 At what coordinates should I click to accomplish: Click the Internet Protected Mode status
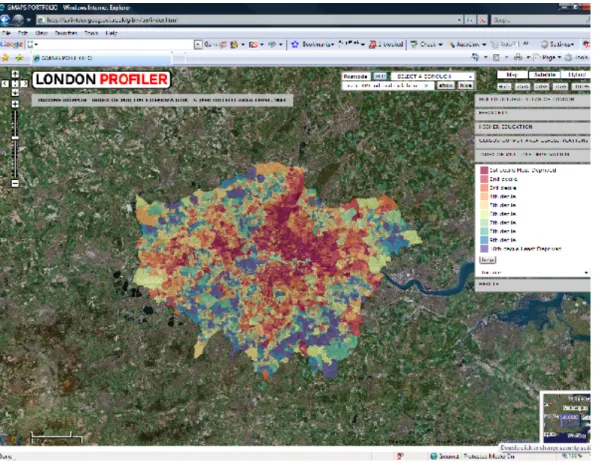(472, 456)
